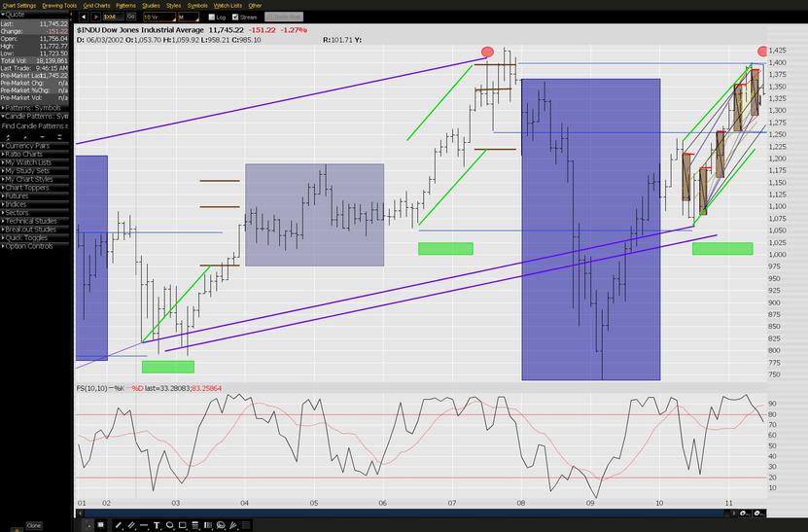Select the parallel channel line tool
Viewport: 808px width, 532px height.
pyautogui.click(x=131, y=525)
